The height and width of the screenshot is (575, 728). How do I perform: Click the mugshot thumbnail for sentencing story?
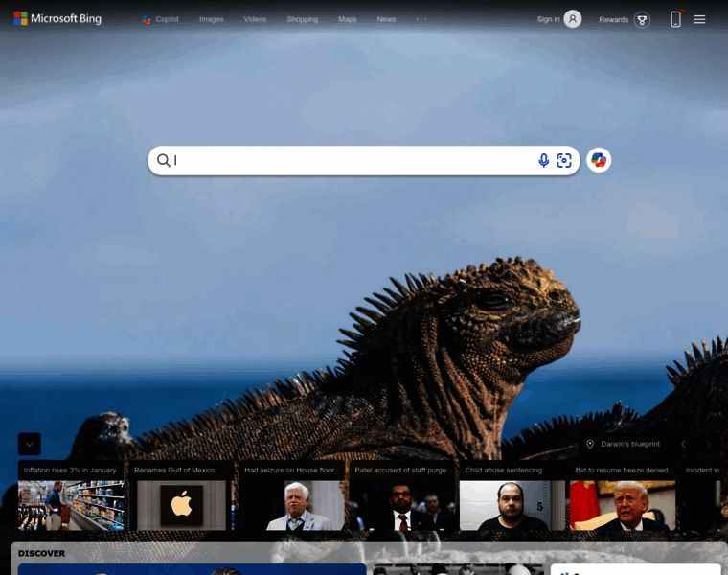coord(512,505)
